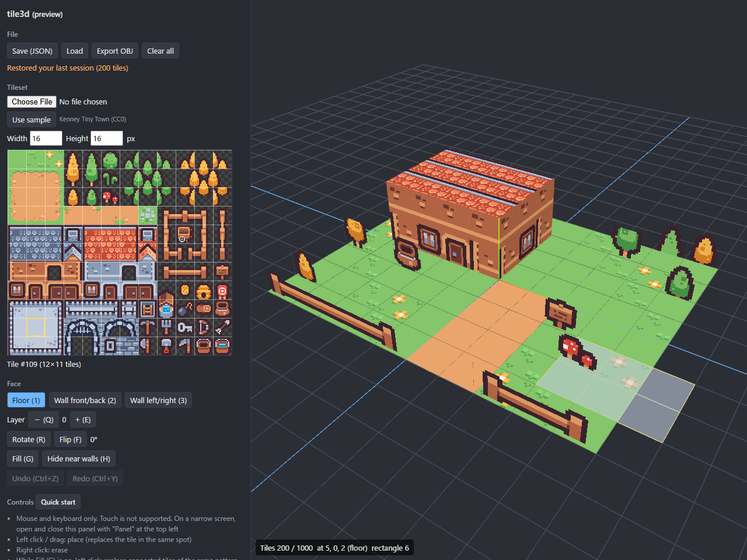Pick the arrow tile in the tileset
Image resolution: width=747 pixels, height=560 pixels.
tap(222, 327)
